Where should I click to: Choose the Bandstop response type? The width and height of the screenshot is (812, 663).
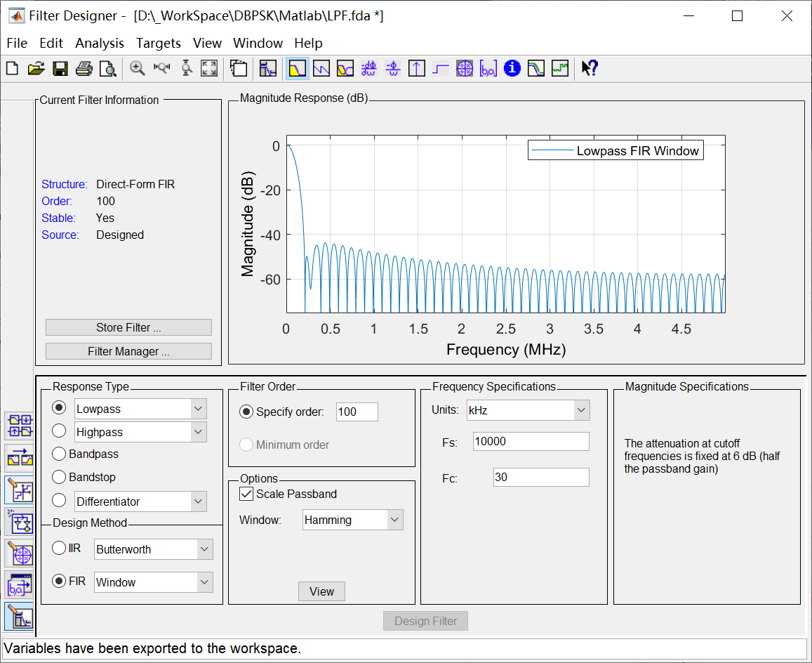click(x=59, y=477)
